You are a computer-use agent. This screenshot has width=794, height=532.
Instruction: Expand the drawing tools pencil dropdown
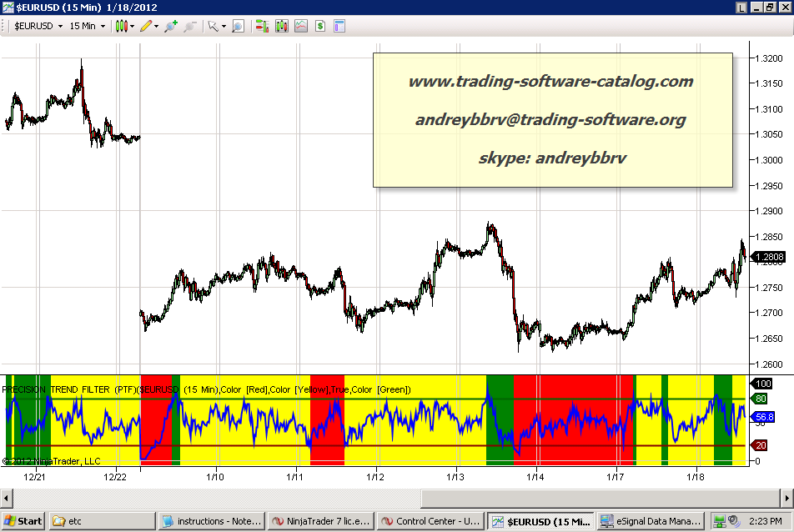(149, 26)
